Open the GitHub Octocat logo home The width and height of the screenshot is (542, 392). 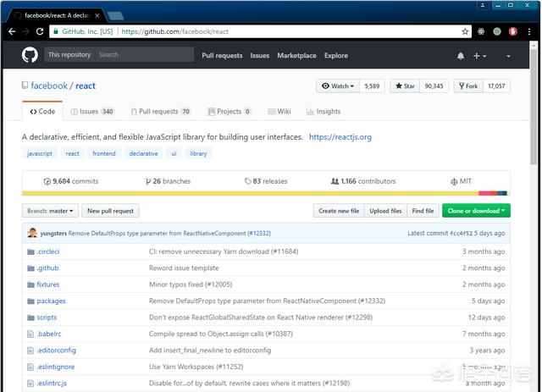pyautogui.click(x=30, y=55)
